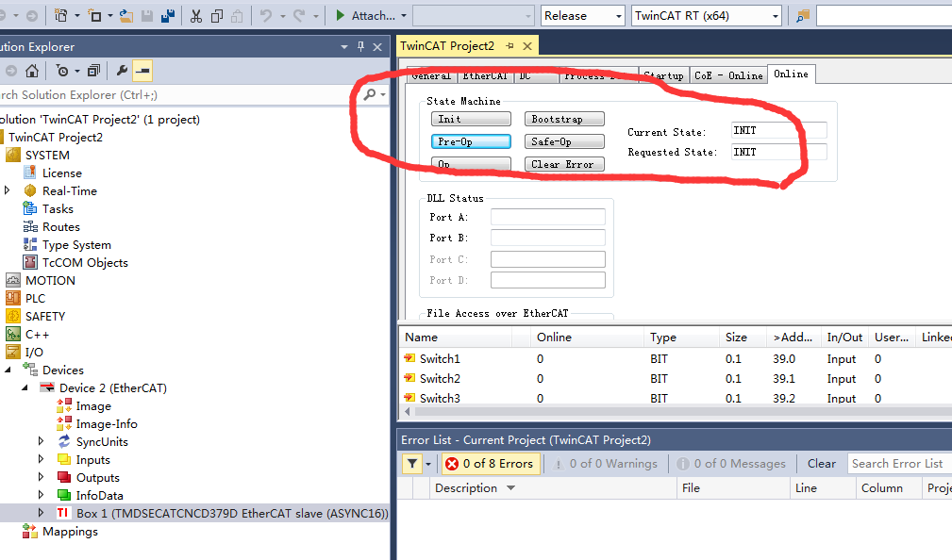Click the Save All icon
Image resolution: width=952 pixels, height=560 pixels.
[168, 16]
